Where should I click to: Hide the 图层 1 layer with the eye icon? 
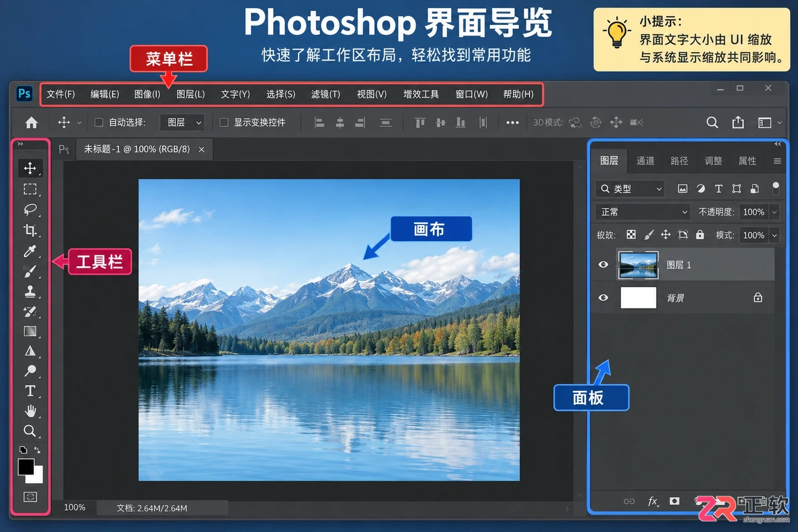[x=603, y=264]
